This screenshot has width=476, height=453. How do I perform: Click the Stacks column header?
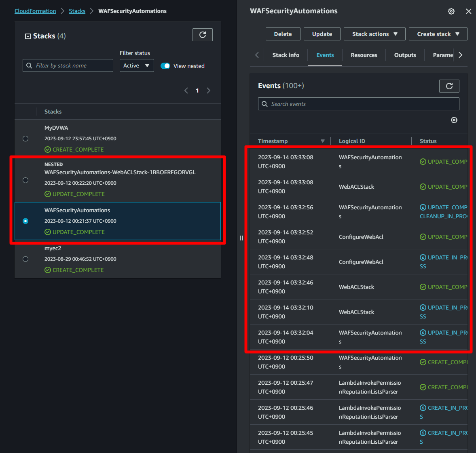click(53, 112)
